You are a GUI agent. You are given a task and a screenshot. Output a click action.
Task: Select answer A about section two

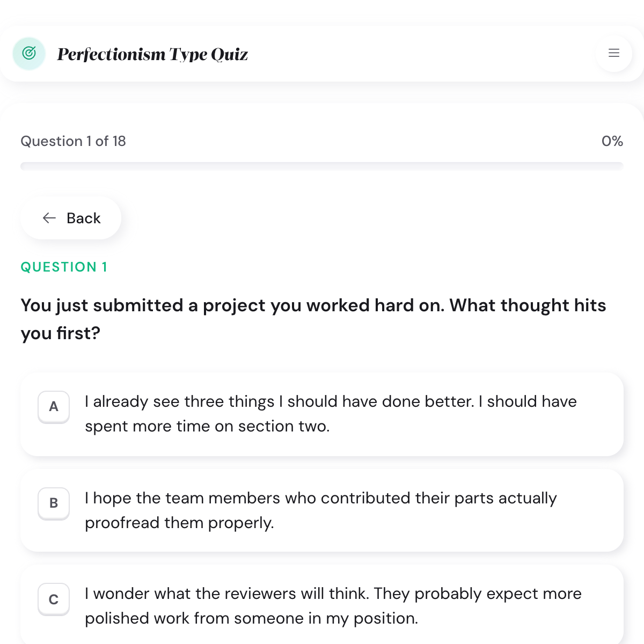click(322, 414)
